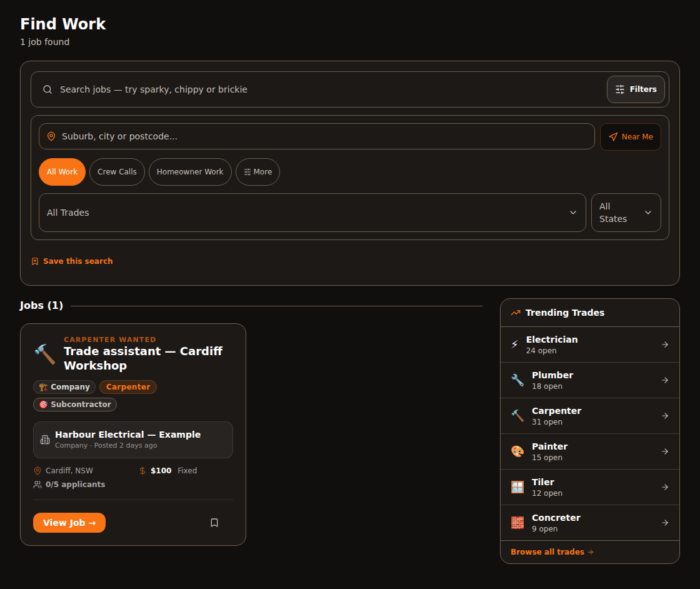Click the Company tag on job card

click(x=64, y=386)
